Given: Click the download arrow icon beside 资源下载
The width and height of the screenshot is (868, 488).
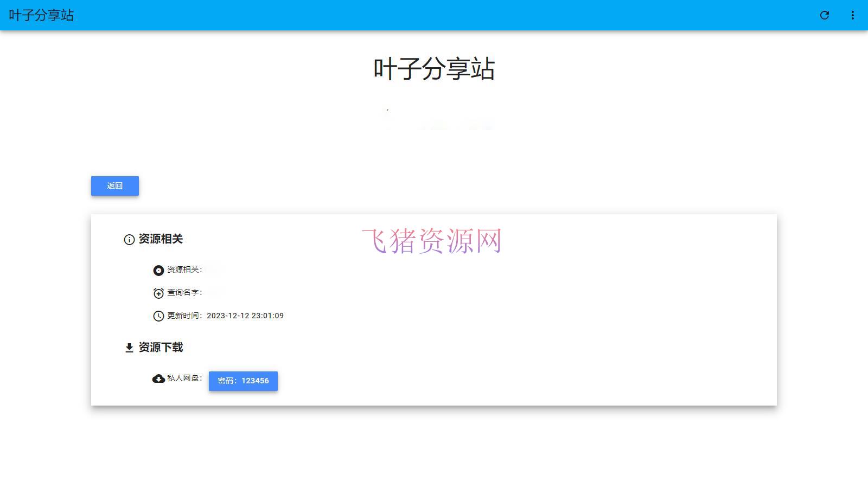Looking at the screenshot, I should pos(129,348).
